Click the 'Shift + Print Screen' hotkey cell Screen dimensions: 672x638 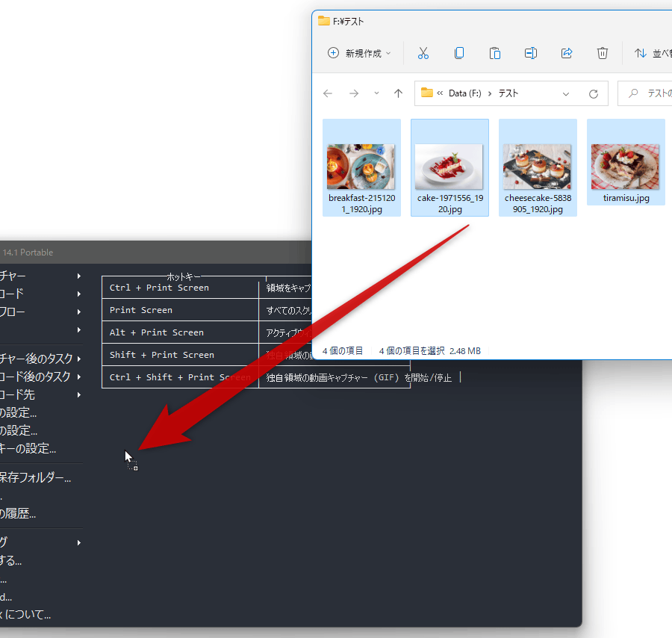click(x=180, y=355)
